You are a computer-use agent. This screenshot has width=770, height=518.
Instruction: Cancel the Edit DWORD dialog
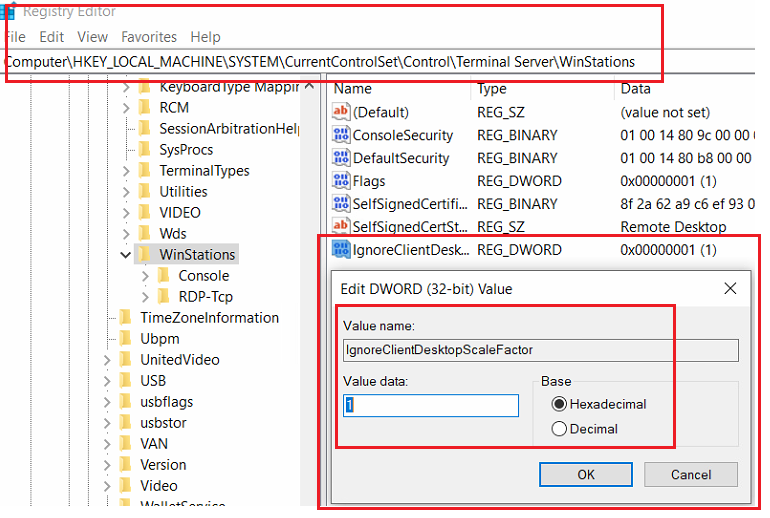coord(691,474)
